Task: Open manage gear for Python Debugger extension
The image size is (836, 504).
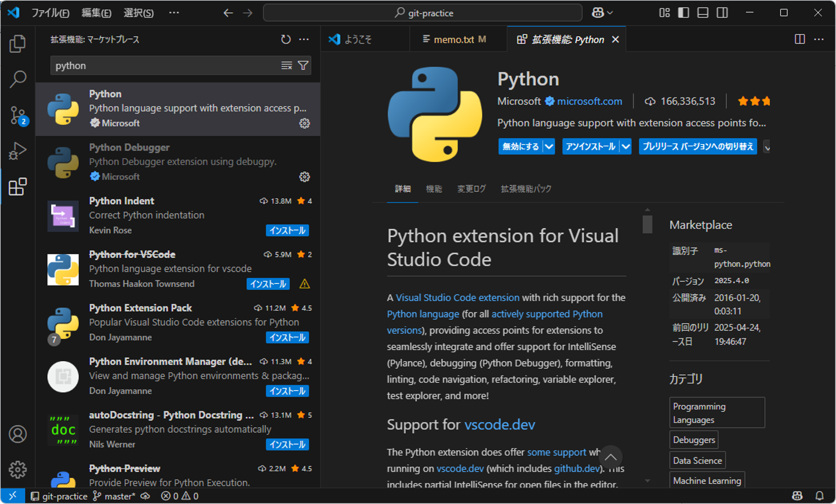Action: (304, 177)
